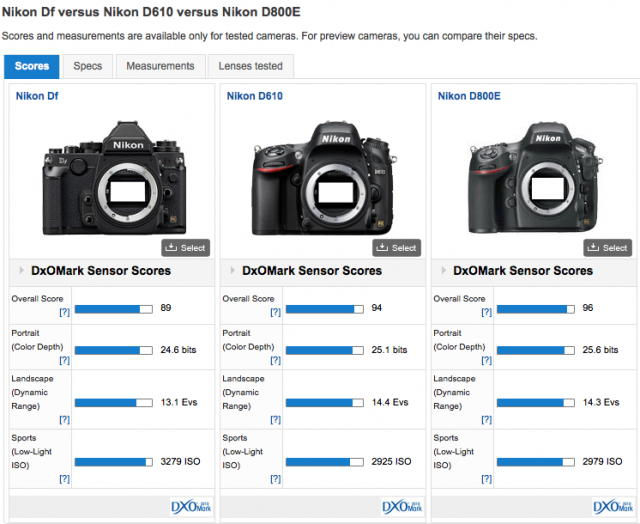Click Nikon D800E low-light ISO bar
This screenshot has width=640, height=524.
(536, 462)
